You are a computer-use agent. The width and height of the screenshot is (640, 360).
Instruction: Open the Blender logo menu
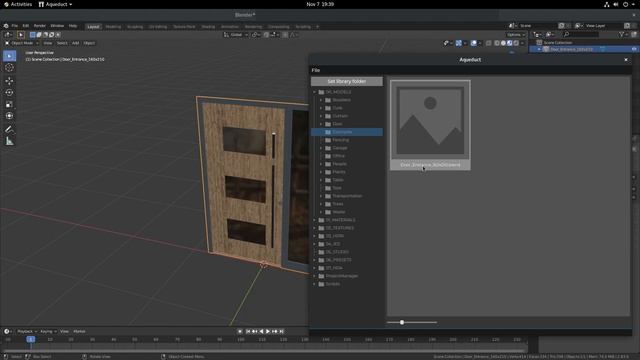point(6,26)
